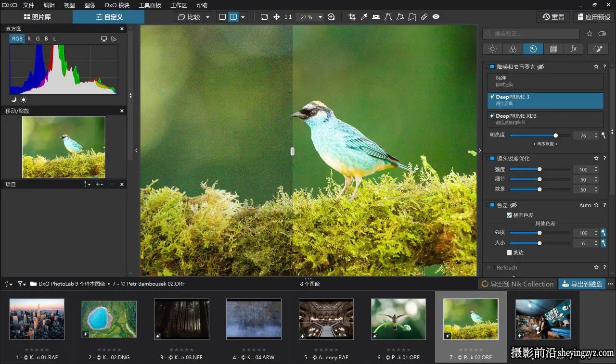Open the filter funnel dropdown above the filmstrip
616x364 pixels.
(x=22, y=284)
